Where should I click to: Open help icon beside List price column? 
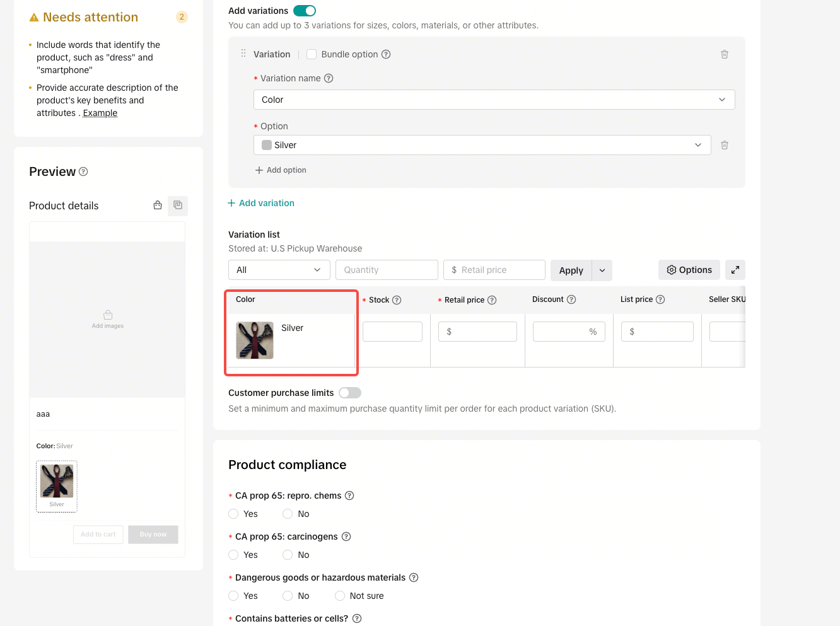tap(660, 299)
